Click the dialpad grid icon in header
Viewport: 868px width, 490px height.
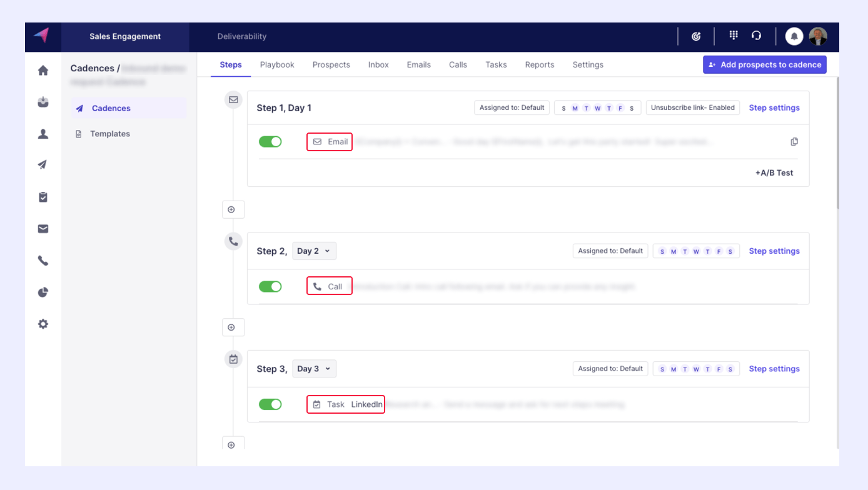734,36
